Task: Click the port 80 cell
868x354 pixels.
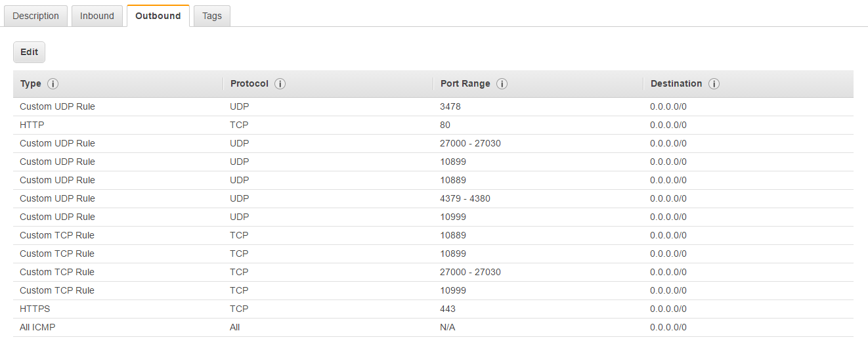Action: coord(445,125)
